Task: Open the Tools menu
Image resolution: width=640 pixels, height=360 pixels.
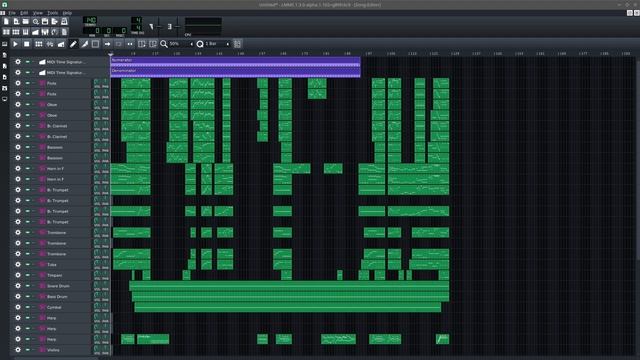Action: click(x=53, y=13)
